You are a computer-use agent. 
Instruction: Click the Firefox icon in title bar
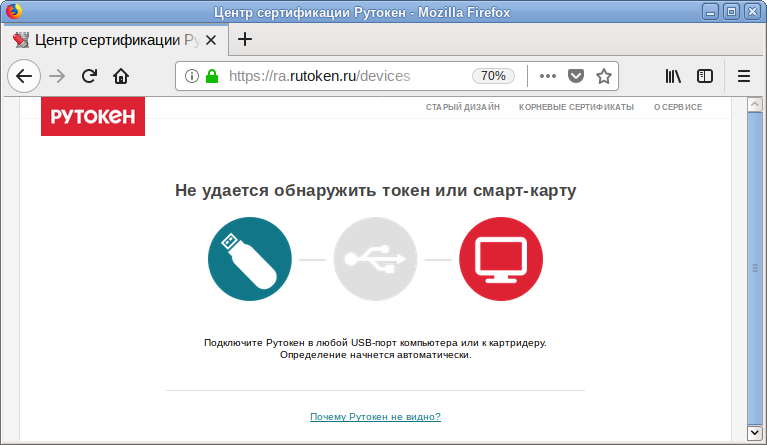[14, 11]
